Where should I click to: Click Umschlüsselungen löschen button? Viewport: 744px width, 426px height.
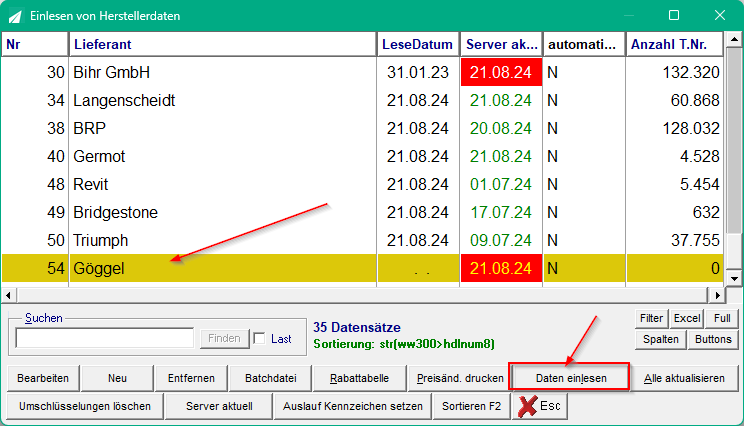tap(85, 406)
